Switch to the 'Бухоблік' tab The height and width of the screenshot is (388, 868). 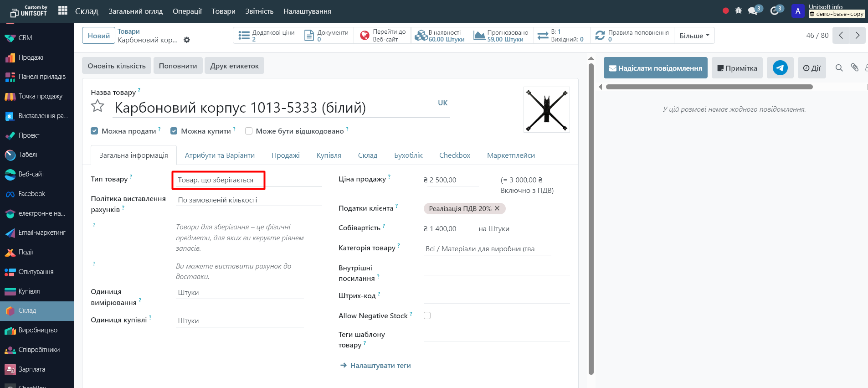[408, 155]
